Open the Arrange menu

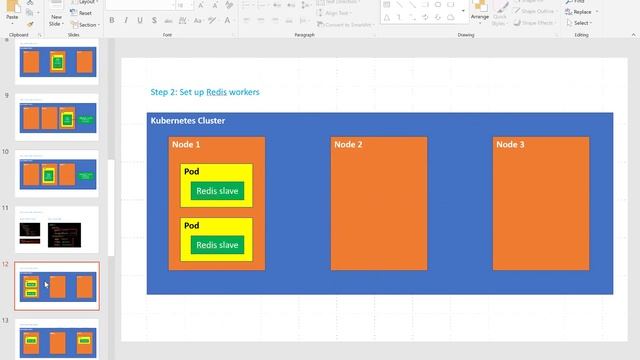(480, 11)
